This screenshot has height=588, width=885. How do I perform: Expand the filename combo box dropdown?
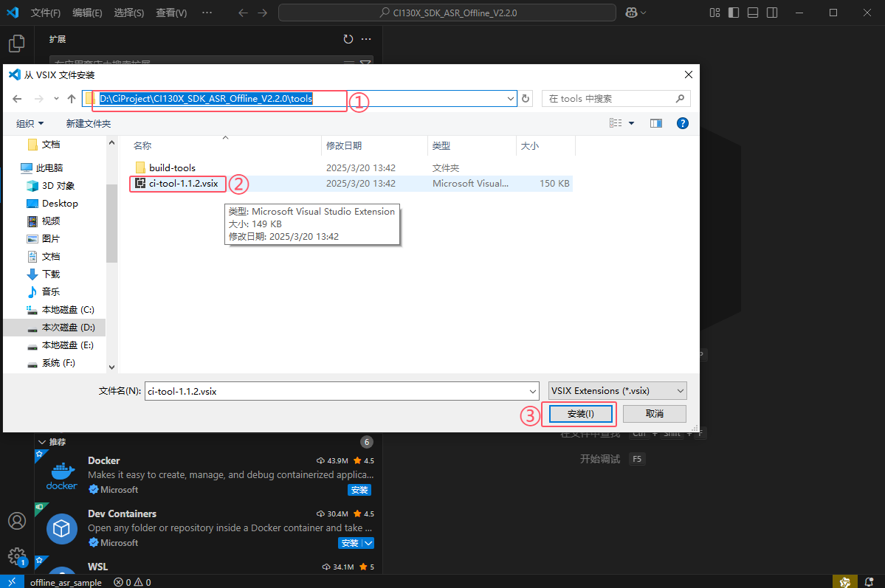point(533,391)
